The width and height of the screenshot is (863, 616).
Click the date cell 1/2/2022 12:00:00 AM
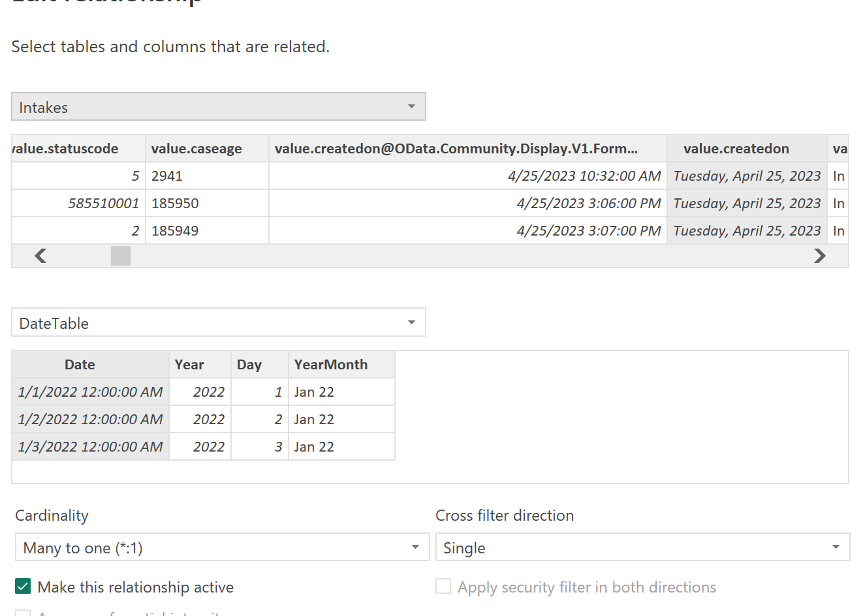click(x=91, y=420)
